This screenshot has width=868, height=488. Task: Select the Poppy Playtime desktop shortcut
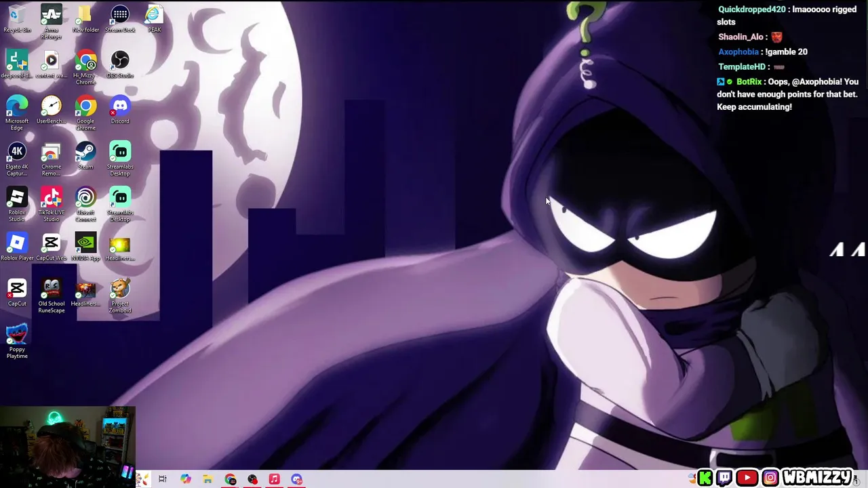pyautogui.click(x=17, y=342)
